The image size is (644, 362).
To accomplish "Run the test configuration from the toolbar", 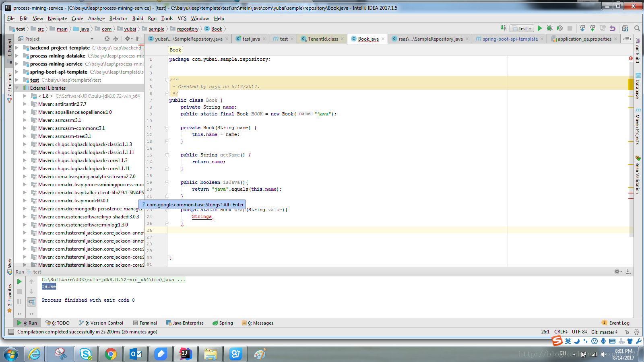I will (x=540, y=28).
